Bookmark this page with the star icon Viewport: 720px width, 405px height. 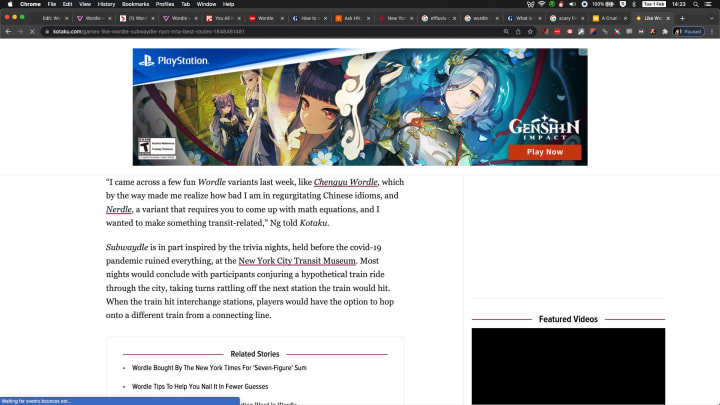point(530,32)
